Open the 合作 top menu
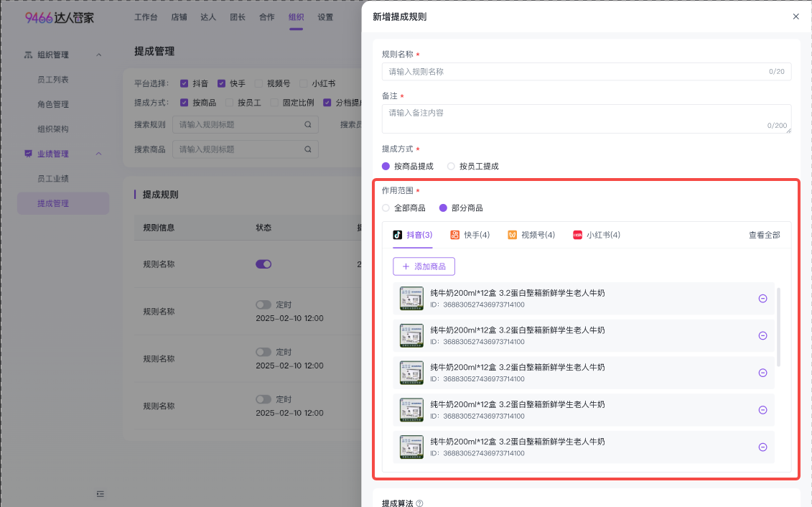Screen dimensions: 812x507 [266, 17]
